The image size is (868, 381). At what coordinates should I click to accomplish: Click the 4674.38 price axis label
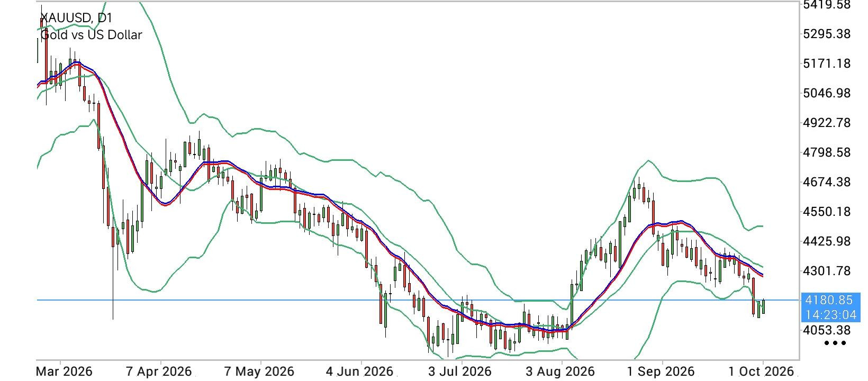click(x=827, y=182)
